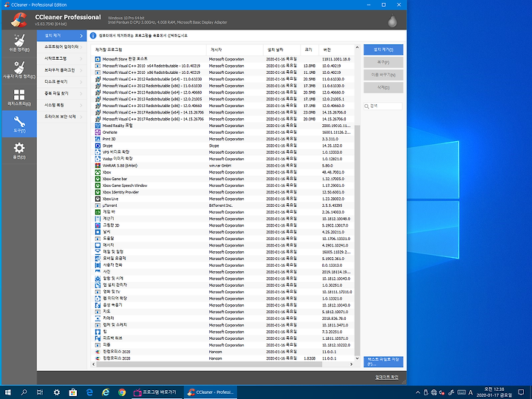Sort by Version column header
This screenshot has width=532, height=399.
coord(337,50)
